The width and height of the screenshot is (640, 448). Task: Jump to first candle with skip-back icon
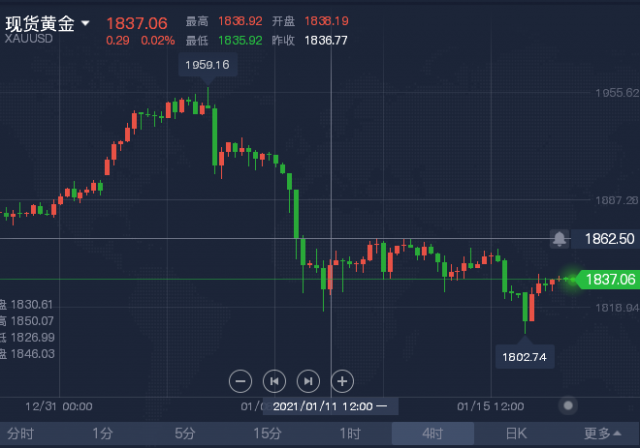point(274,381)
